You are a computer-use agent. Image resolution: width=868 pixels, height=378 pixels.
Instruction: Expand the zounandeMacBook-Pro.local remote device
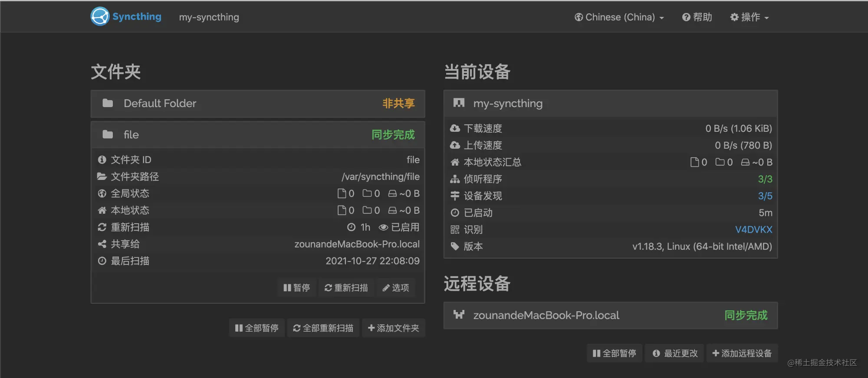pos(611,316)
